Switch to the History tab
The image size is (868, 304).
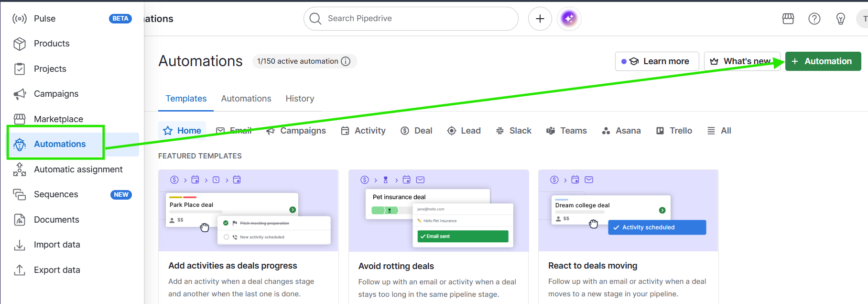[x=300, y=99]
